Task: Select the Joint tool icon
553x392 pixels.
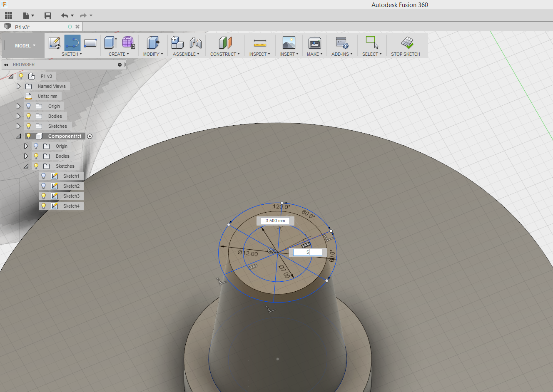Action: [x=195, y=42]
